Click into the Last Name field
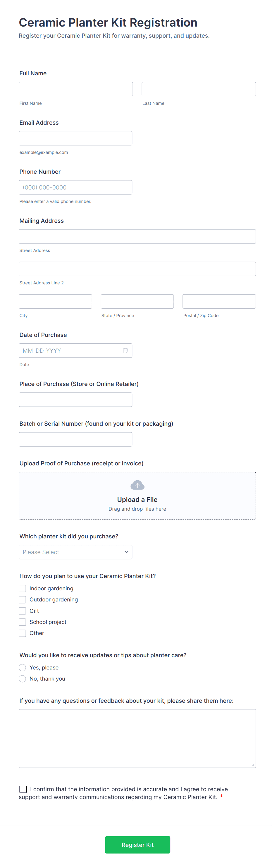 pos(198,89)
